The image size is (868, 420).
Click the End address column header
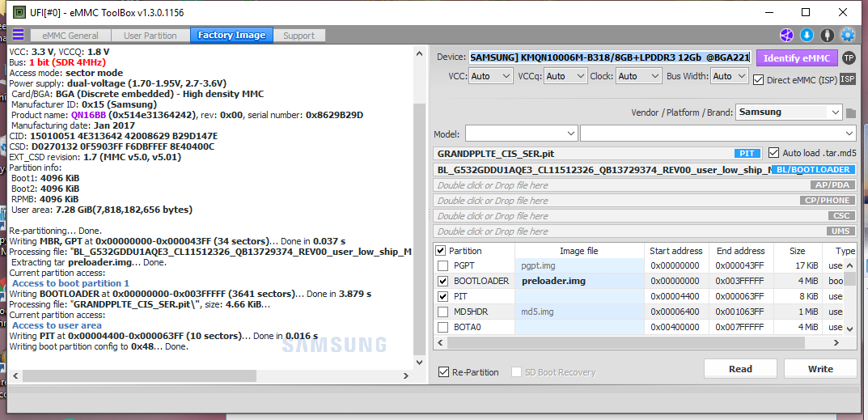tap(740, 250)
